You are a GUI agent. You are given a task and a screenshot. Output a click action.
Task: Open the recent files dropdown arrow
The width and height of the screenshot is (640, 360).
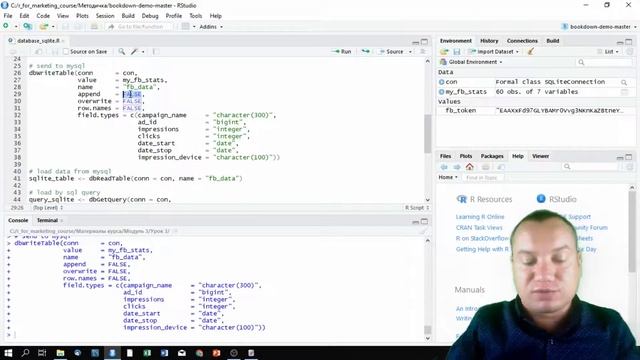pyautogui.click(x=53, y=27)
